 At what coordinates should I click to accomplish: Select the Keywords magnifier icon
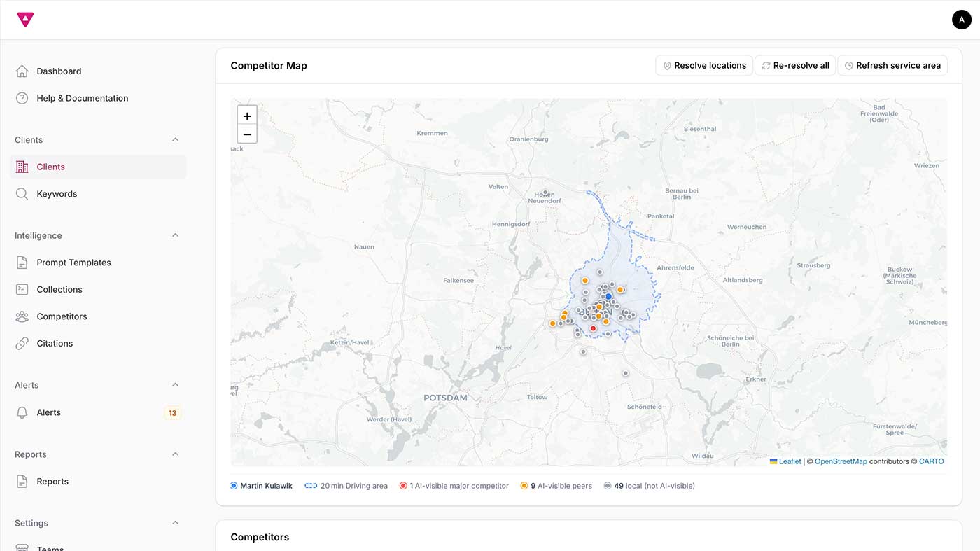[22, 193]
